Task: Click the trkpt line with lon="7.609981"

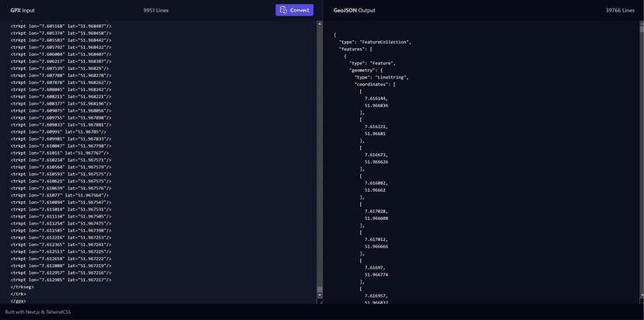Action: point(61,139)
